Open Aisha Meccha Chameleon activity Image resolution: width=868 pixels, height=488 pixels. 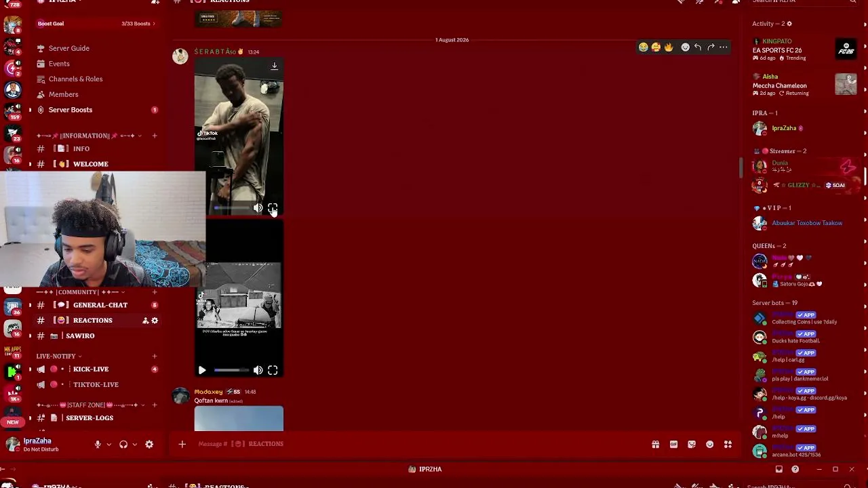804,85
